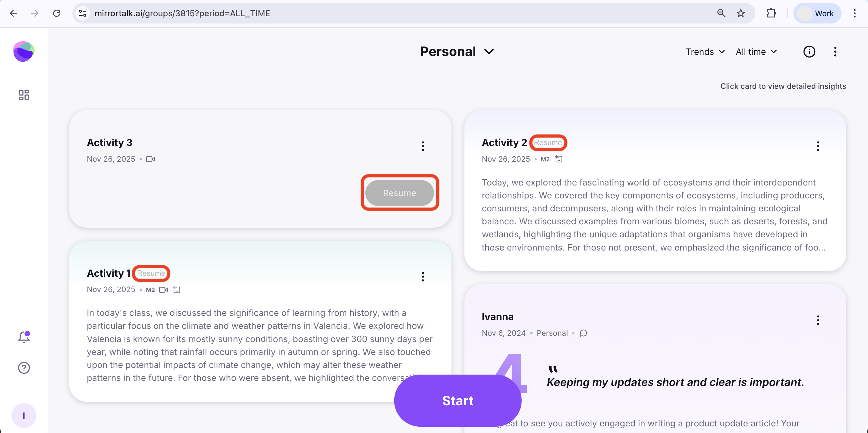This screenshot has width=868, height=433.
Task: Open the info circle icon
Action: pos(809,51)
